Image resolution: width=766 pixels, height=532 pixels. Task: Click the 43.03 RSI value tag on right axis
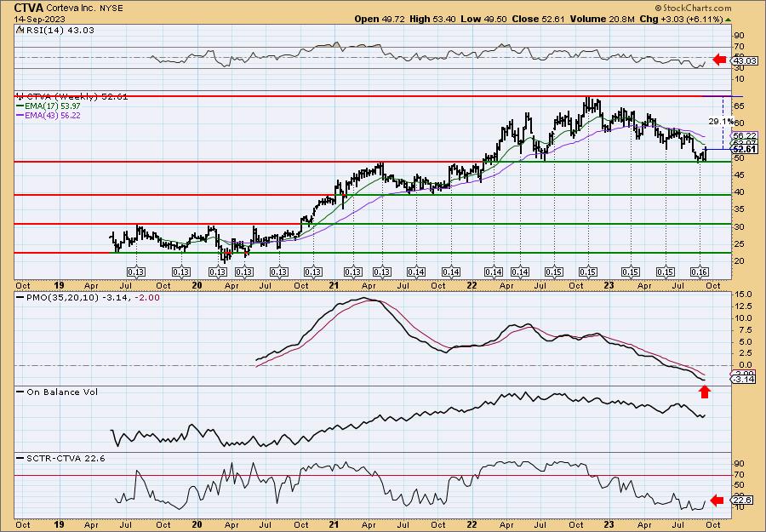point(746,61)
